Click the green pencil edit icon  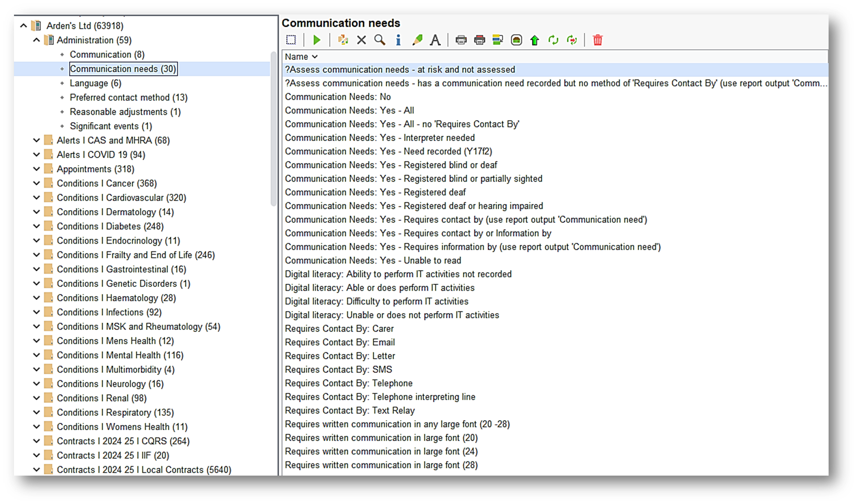pos(417,40)
